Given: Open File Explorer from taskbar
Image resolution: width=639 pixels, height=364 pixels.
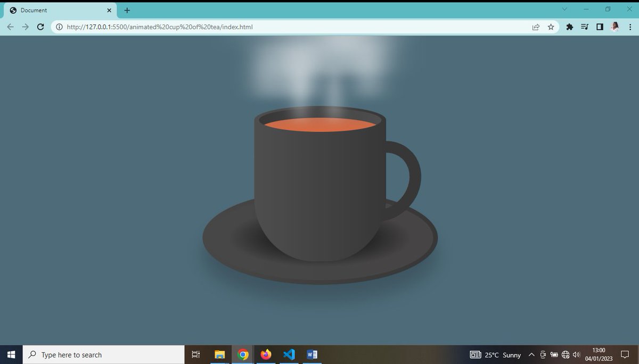Looking at the screenshot, I should tap(219, 354).
